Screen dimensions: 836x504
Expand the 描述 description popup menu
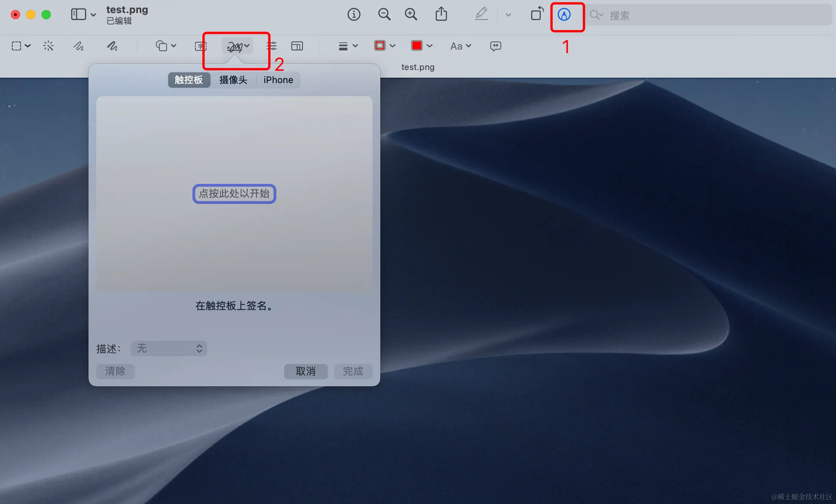(x=169, y=349)
